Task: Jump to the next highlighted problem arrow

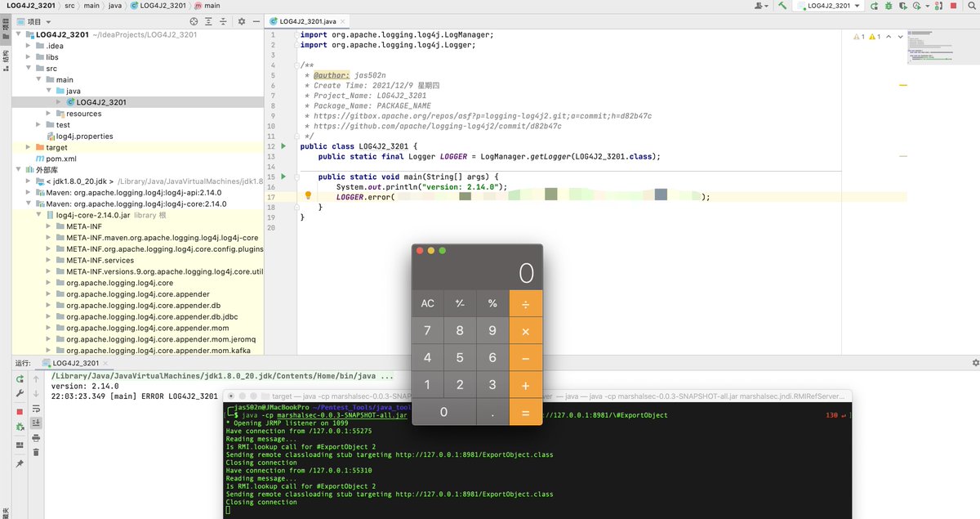Action: [x=901, y=37]
